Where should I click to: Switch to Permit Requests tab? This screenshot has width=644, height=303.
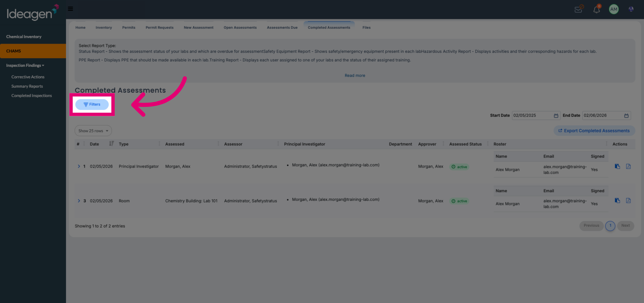[160, 28]
